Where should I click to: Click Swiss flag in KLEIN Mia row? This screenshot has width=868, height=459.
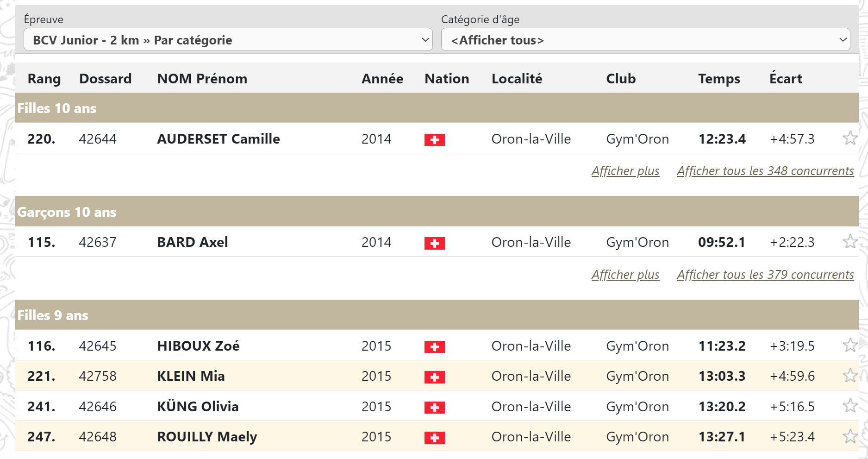pos(434,377)
